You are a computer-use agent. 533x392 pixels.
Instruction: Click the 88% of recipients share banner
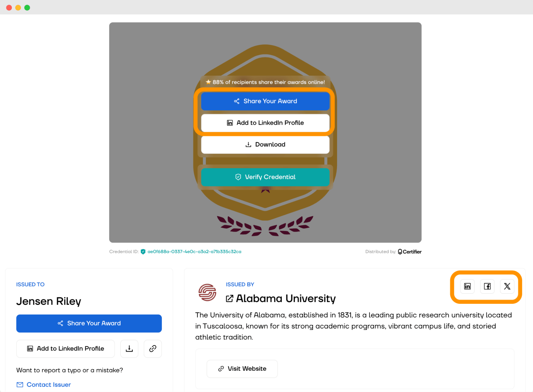click(x=265, y=82)
